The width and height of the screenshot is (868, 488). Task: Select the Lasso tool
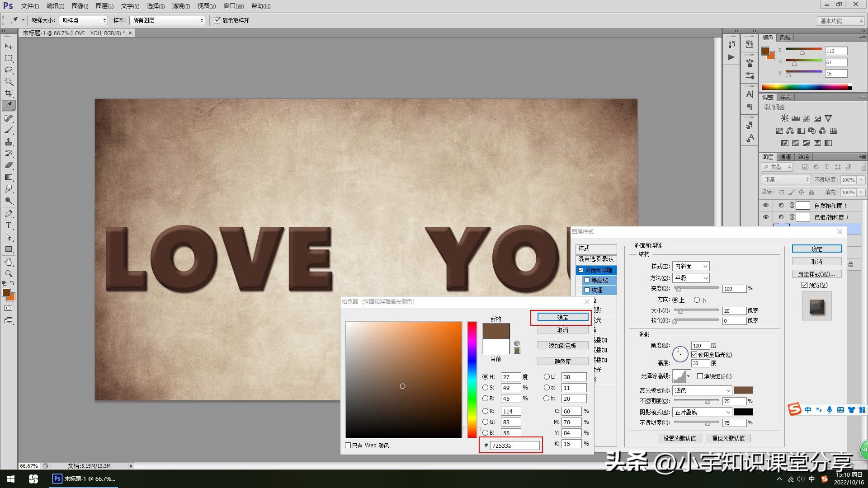pos(9,70)
